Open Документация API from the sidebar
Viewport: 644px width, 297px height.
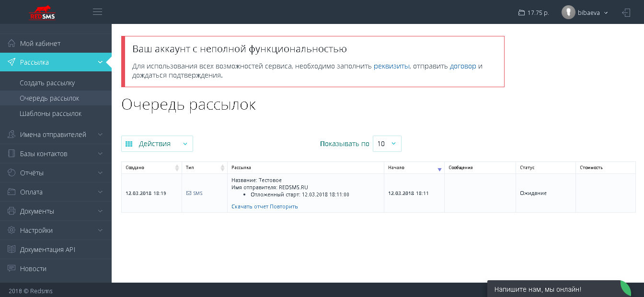point(47,249)
